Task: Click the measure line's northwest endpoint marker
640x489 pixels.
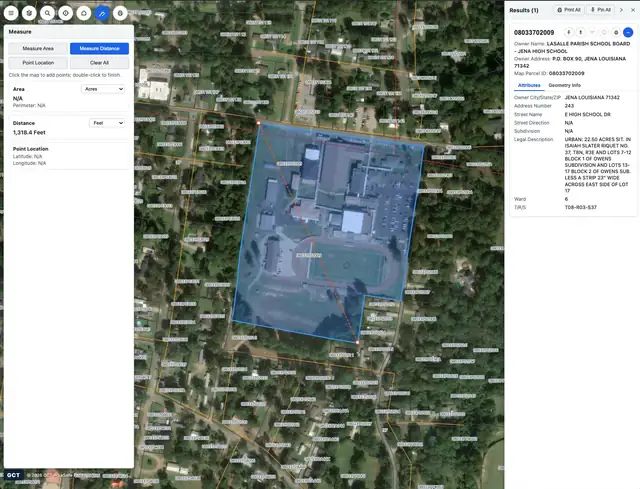Action: point(258,123)
